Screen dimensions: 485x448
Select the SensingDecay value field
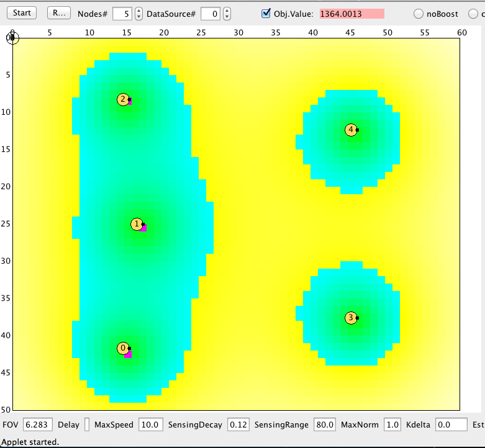tap(238, 424)
